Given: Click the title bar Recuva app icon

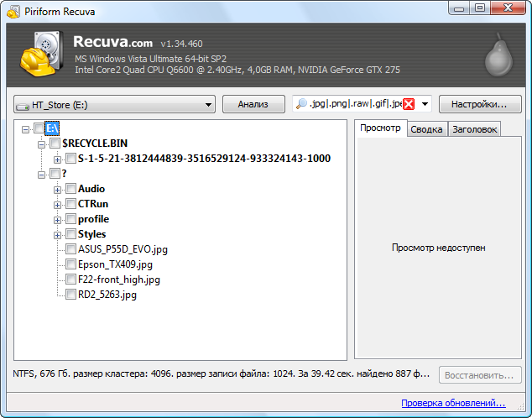Looking at the screenshot, I should tap(13, 12).
